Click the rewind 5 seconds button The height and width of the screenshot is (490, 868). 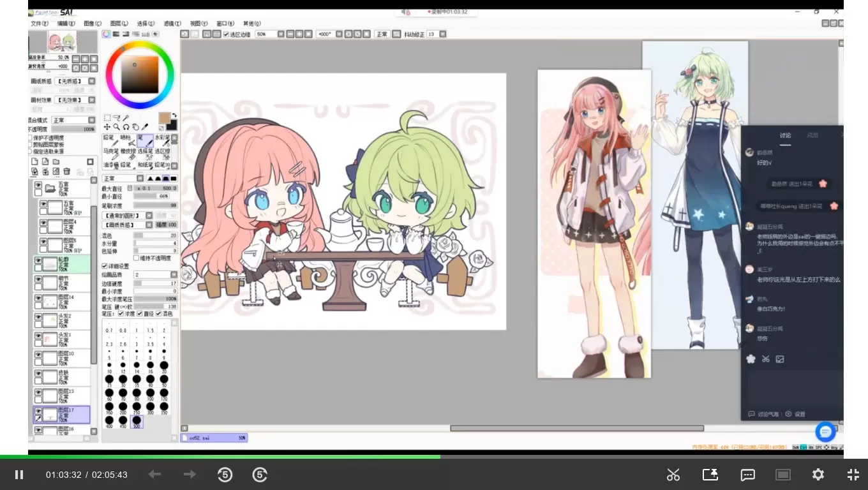(x=225, y=475)
